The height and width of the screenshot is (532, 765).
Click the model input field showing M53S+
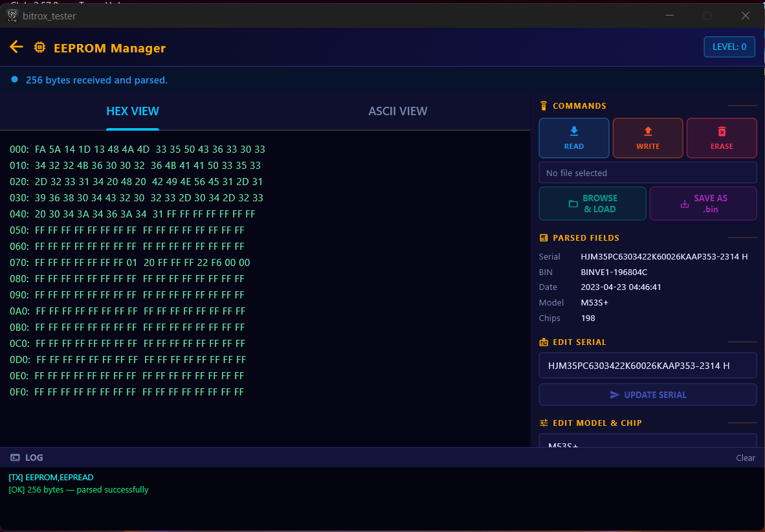point(648,441)
